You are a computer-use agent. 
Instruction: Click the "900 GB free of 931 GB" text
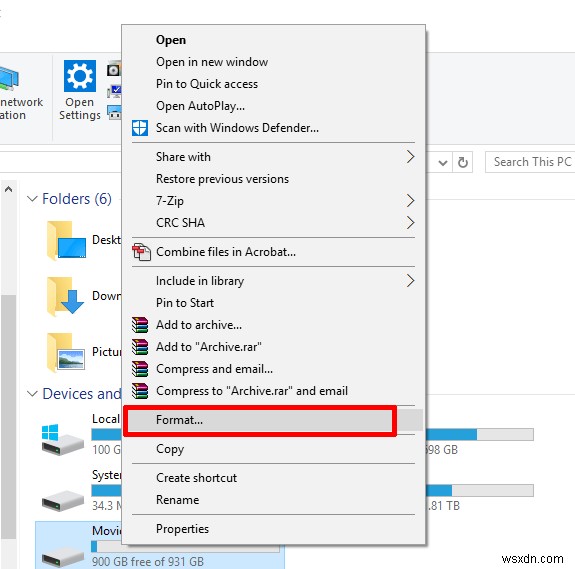147,562
